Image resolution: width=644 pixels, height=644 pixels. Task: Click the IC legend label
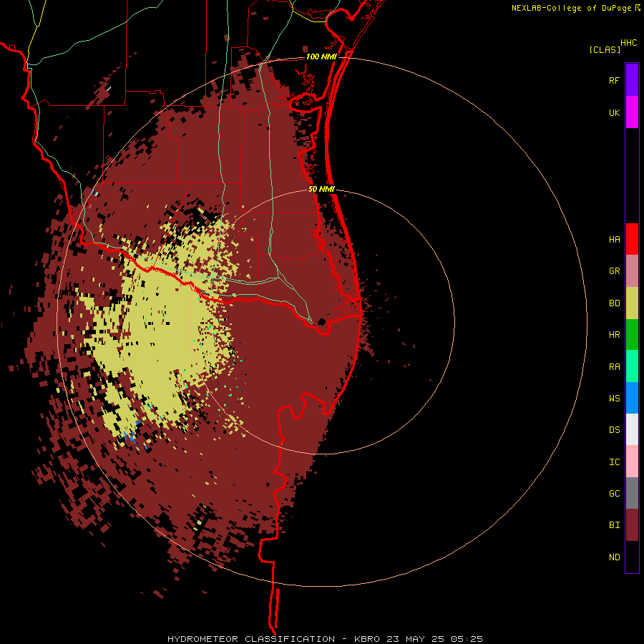coord(614,462)
